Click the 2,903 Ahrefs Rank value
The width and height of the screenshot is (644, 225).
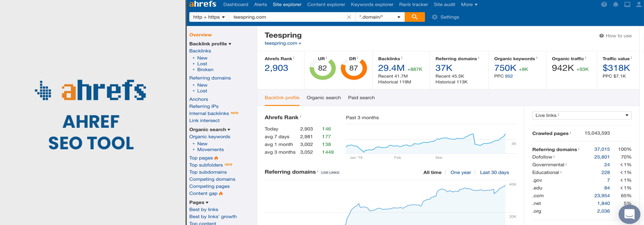276,68
